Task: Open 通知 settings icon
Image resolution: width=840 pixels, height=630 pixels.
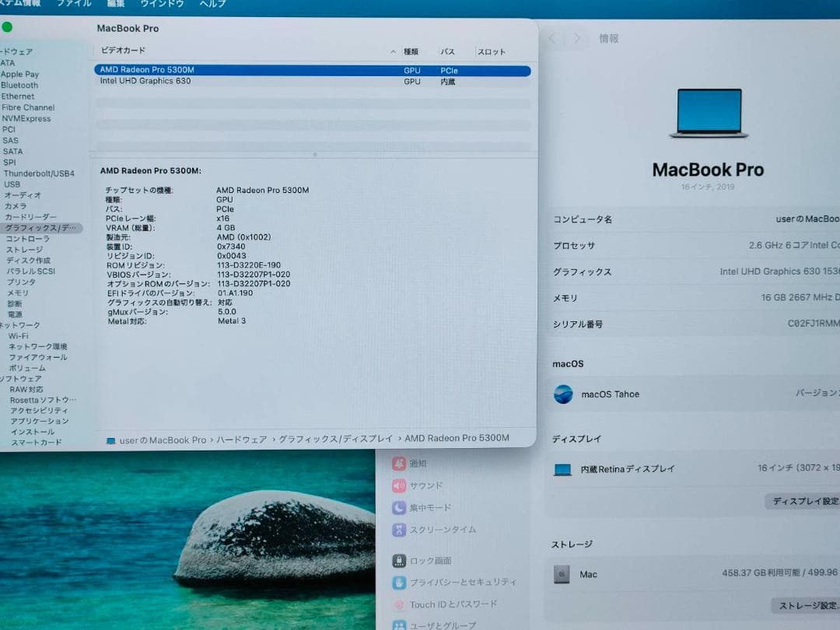Action: [399, 464]
